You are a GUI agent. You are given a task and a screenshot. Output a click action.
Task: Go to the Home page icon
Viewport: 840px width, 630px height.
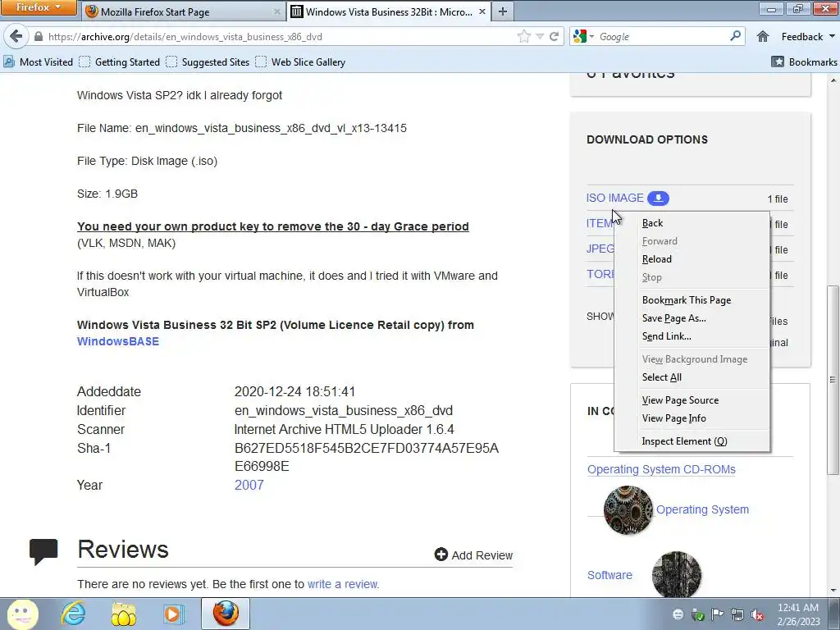point(763,36)
